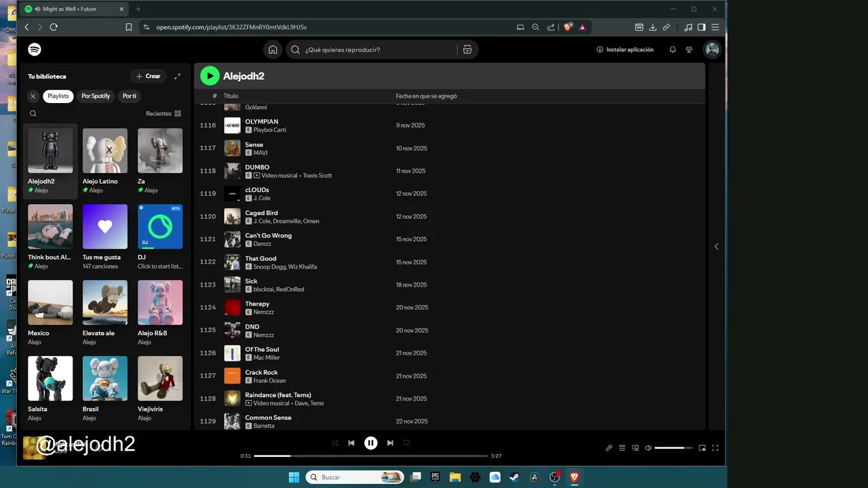The width and height of the screenshot is (868, 488).
Task: Pause the current song
Action: coord(371,443)
